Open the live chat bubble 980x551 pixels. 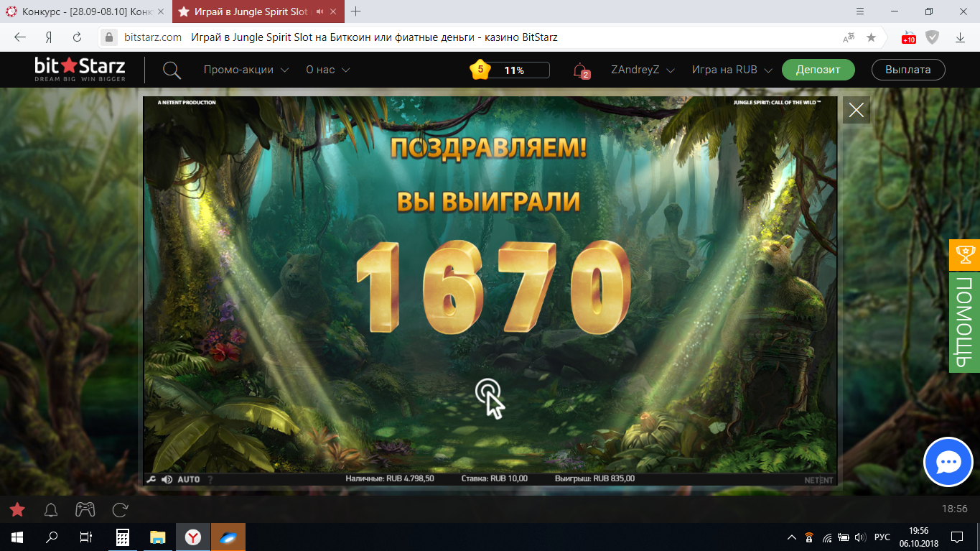(x=948, y=463)
